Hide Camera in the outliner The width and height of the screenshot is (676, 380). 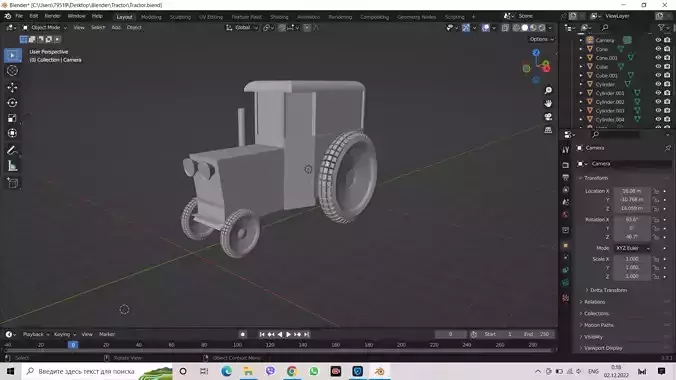(658, 40)
